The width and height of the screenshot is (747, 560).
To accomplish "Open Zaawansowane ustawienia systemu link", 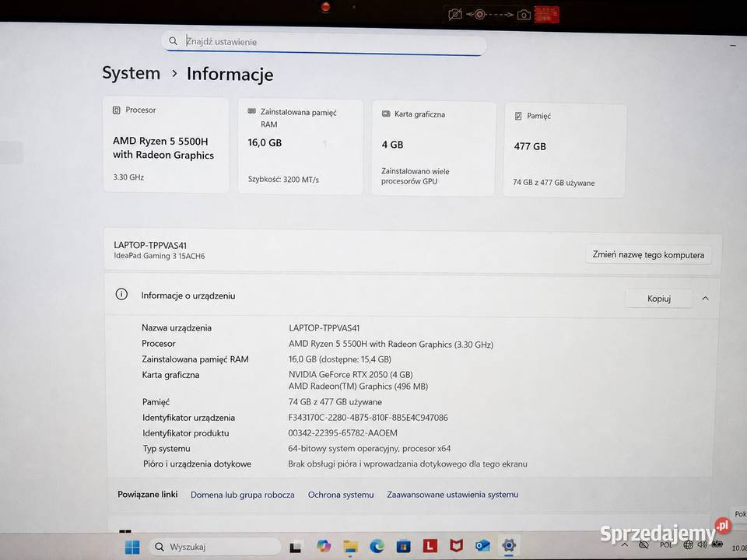I will tap(453, 495).
